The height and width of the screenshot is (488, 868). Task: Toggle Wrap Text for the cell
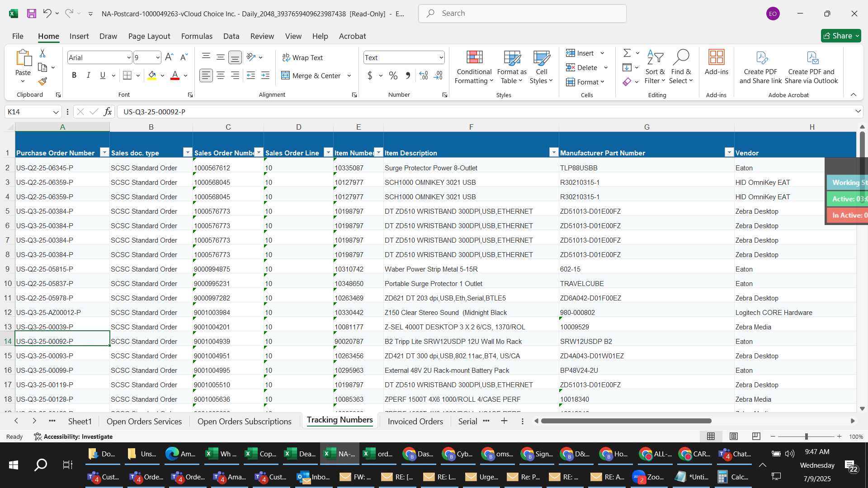(302, 57)
